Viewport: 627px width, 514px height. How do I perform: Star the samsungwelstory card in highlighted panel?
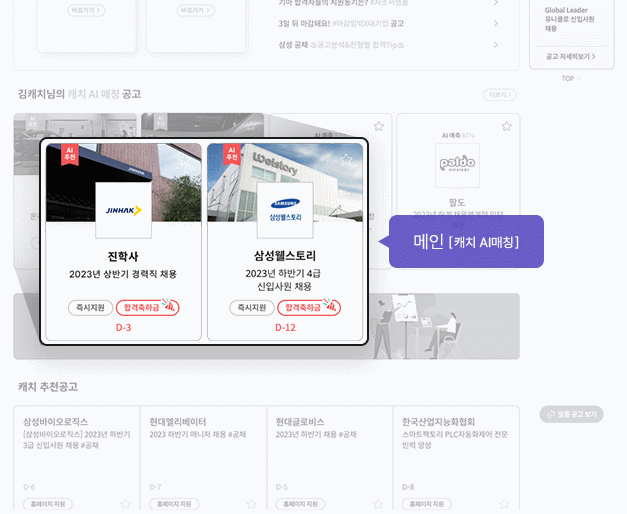click(x=346, y=160)
